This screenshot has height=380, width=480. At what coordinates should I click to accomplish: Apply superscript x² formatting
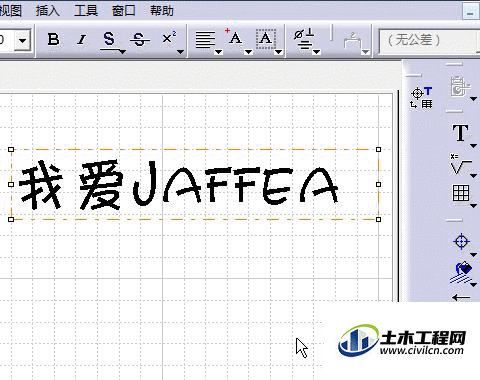click(169, 38)
